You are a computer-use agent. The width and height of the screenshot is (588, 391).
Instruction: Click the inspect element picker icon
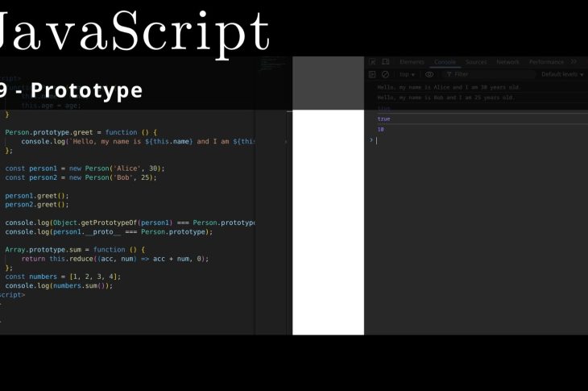pos(372,62)
